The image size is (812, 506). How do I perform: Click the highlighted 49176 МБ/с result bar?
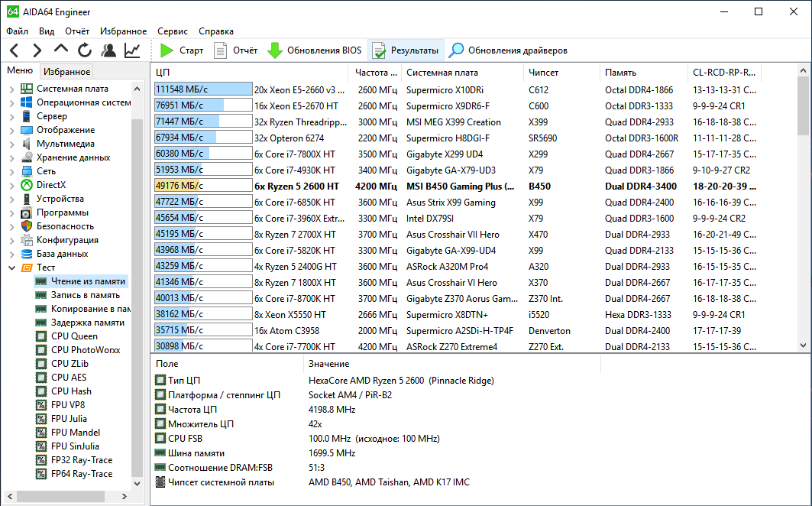pyautogui.click(x=203, y=186)
